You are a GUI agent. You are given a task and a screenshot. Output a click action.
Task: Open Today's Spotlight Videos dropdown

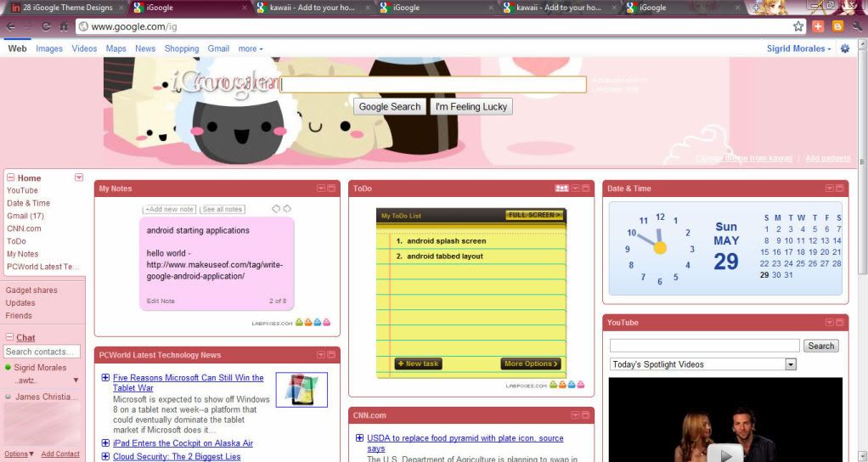pos(703,364)
